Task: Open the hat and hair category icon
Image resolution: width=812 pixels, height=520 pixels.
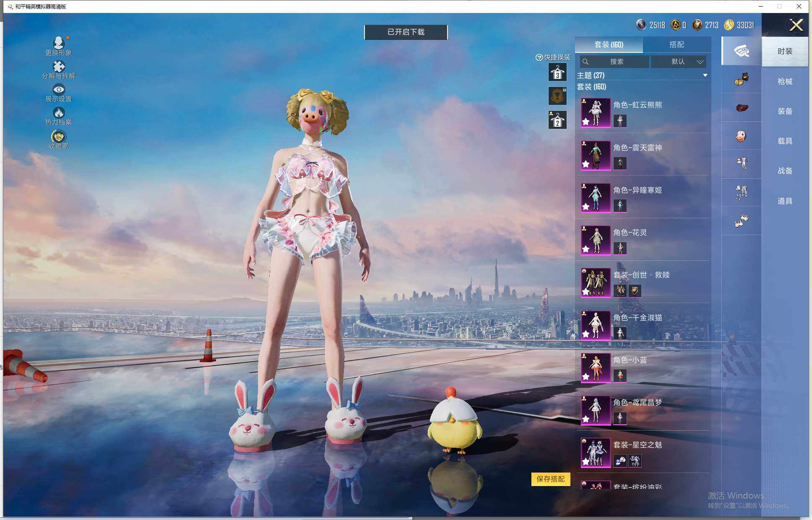Action: (741, 79)
